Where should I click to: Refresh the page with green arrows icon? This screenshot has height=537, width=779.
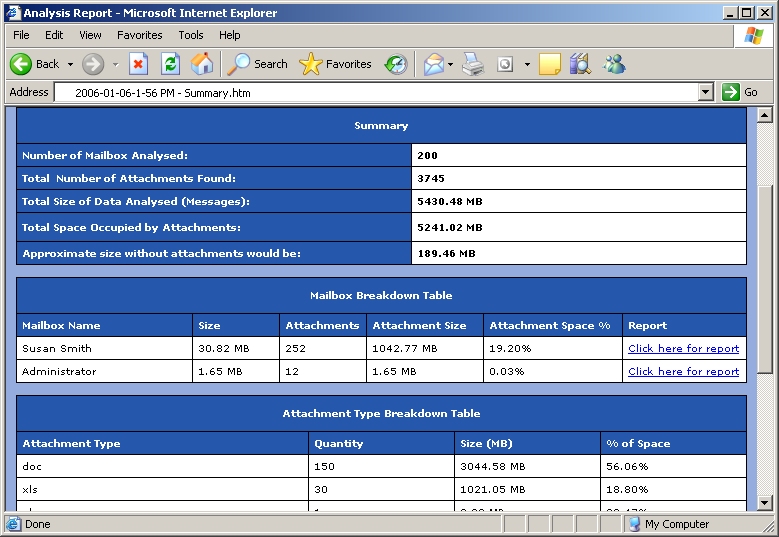pos(170,64)
